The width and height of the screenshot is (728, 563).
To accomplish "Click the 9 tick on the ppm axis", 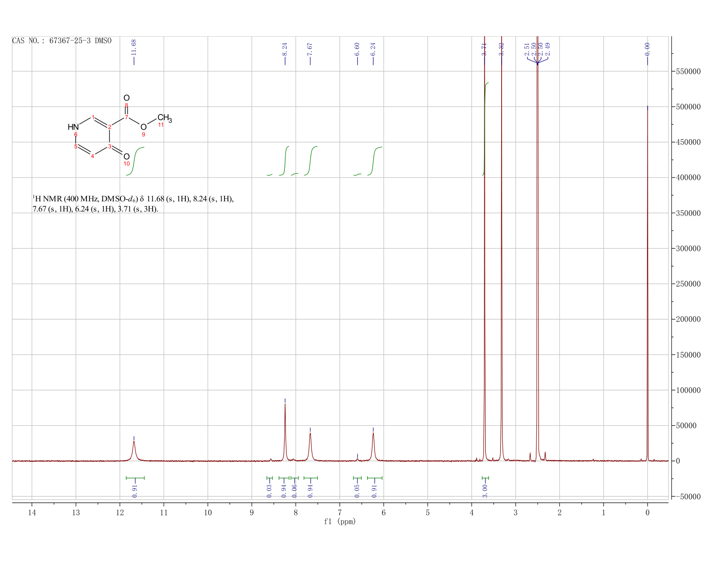I will 251,512.
